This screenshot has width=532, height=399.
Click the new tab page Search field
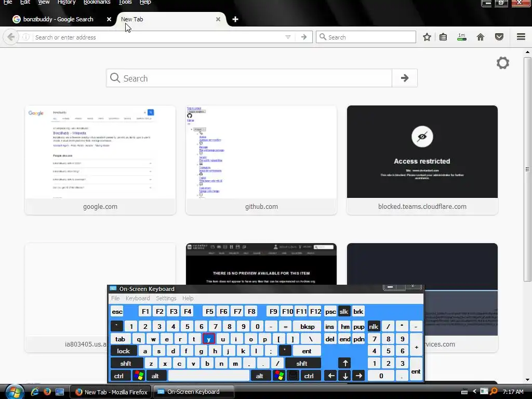coord(249,78)
